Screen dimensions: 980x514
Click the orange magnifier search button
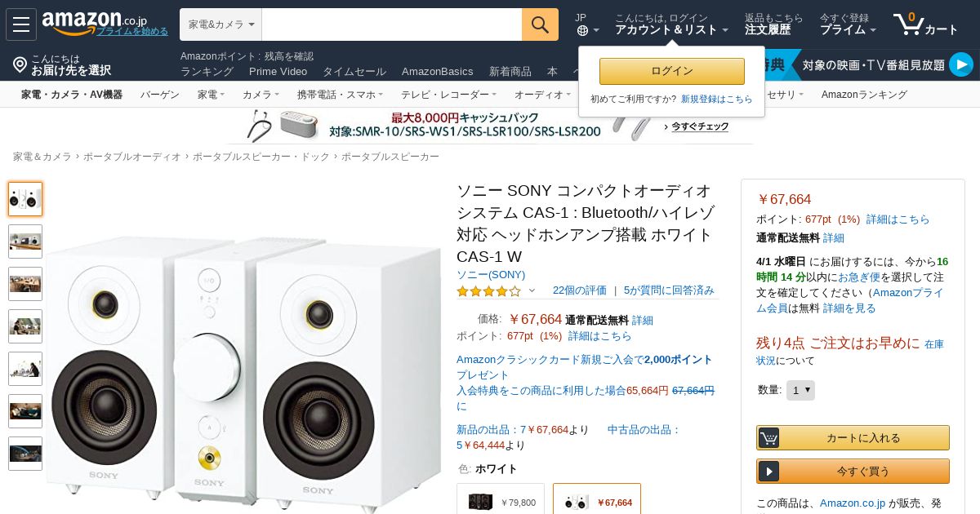(540, 24)
